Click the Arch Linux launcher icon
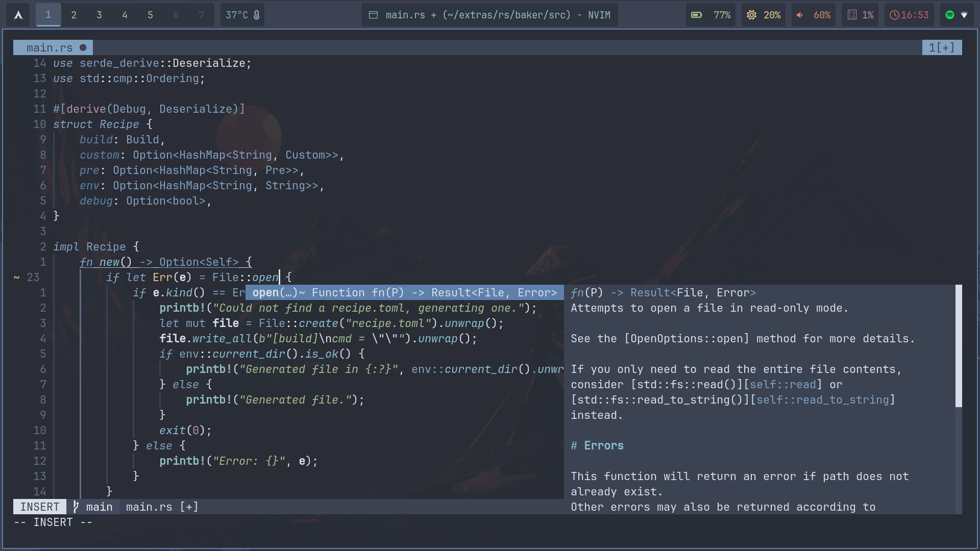The width and height of the screenshot is (980, 551). point(18,15)
